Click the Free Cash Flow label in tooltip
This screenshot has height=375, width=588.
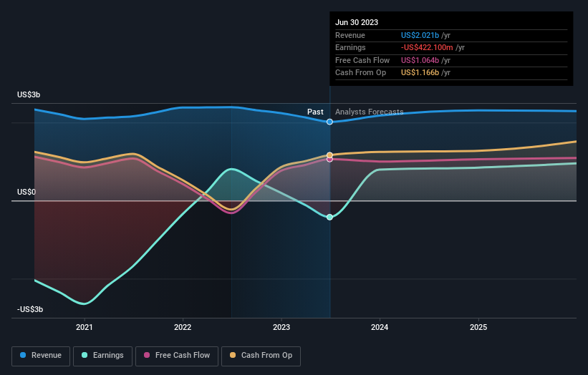[x=362, y=60]
